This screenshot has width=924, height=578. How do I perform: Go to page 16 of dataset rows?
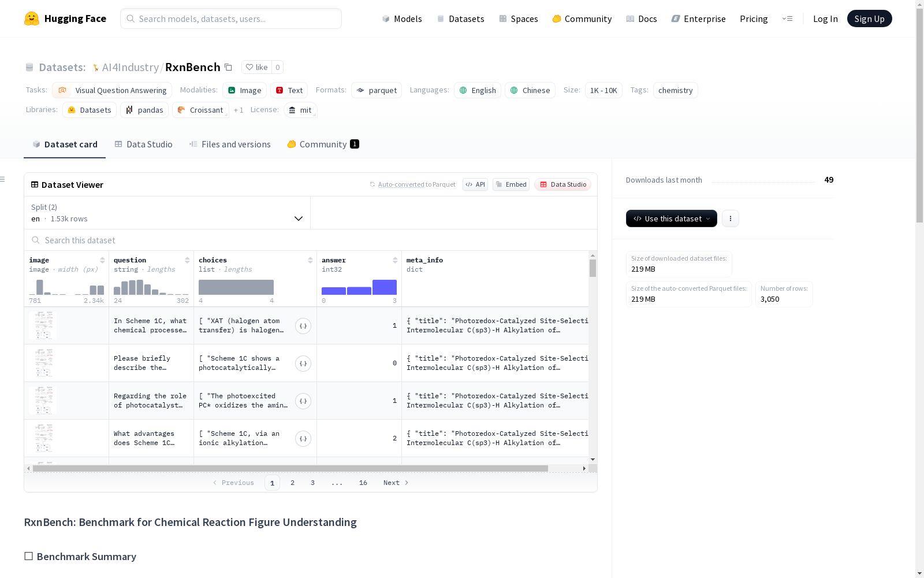pos(363,483)
